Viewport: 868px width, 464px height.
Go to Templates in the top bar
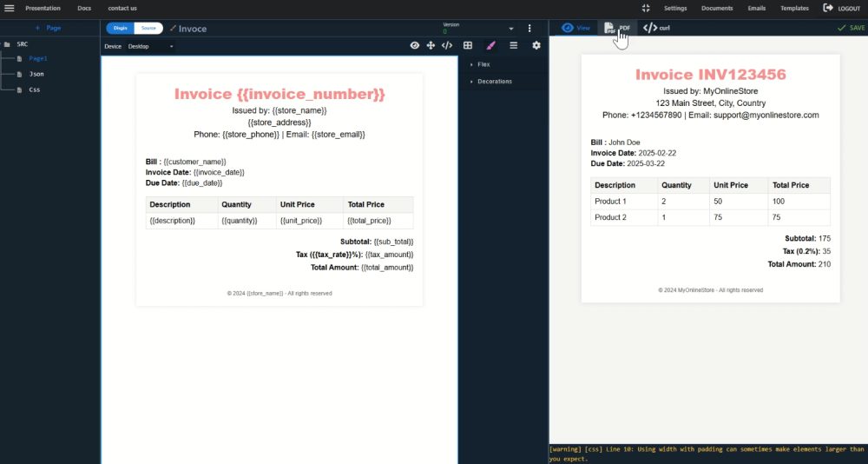click(x=794, y=9)
